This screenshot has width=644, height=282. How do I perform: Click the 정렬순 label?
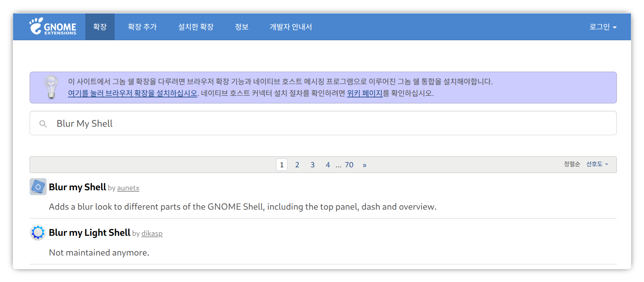[572, 164]
